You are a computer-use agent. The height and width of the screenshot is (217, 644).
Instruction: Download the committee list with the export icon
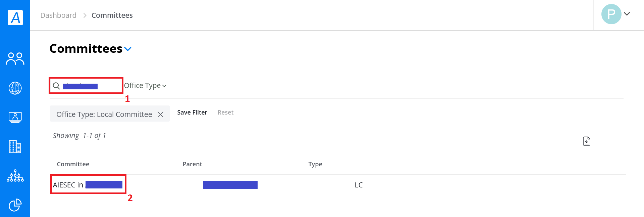pyautogui.click(x=587, y=141)
